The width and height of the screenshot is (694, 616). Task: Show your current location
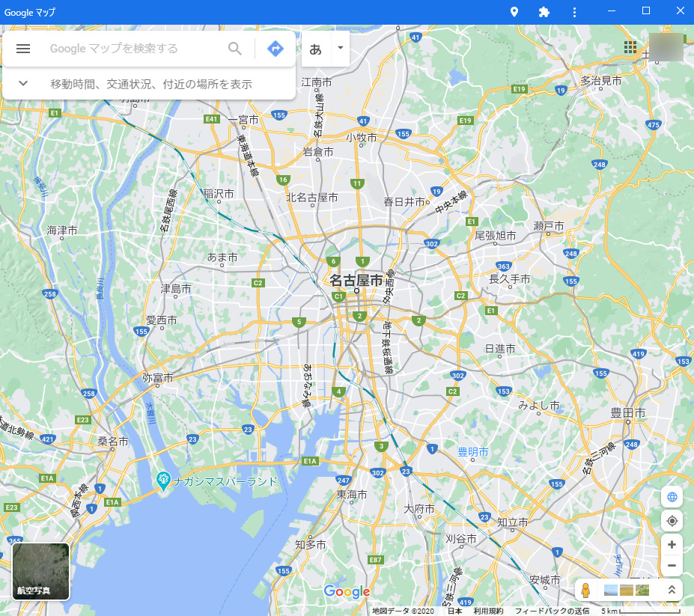point(672,521)
